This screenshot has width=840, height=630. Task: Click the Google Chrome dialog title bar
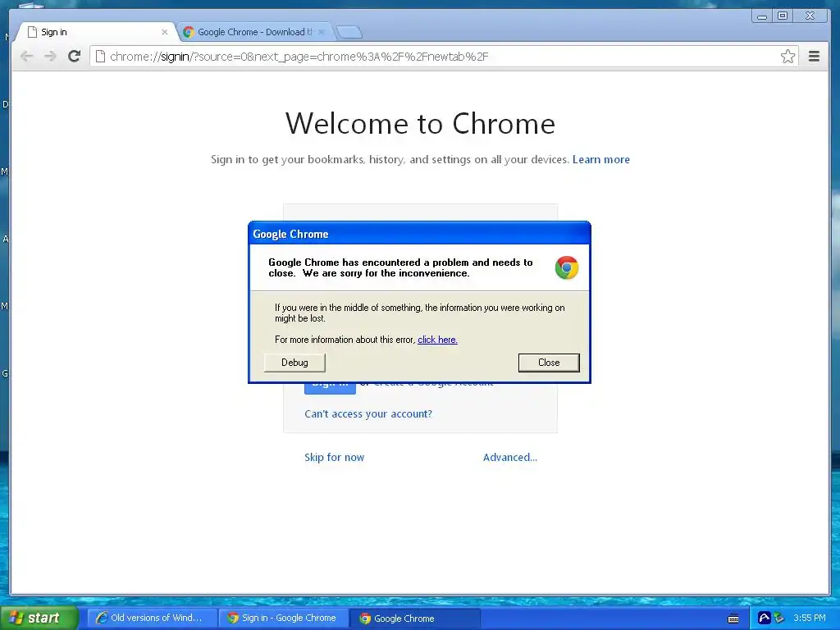pos(419,234)
